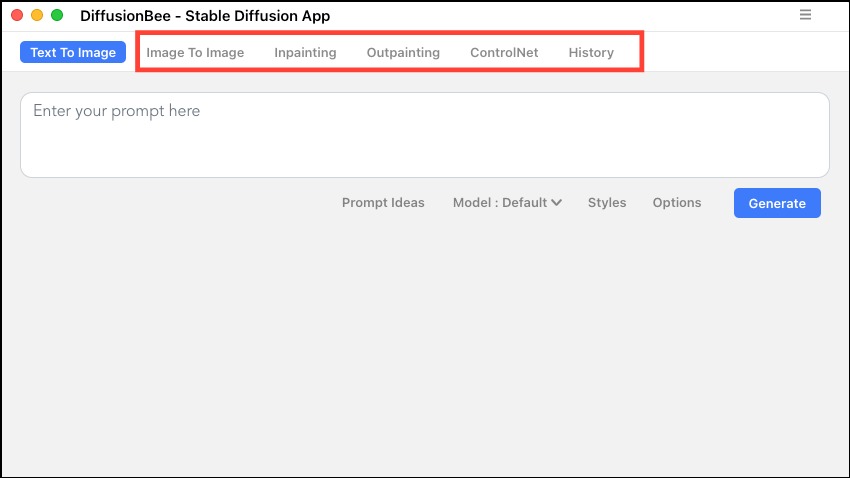
Task: Click the blue Generate button
Action: pos(777,203)
